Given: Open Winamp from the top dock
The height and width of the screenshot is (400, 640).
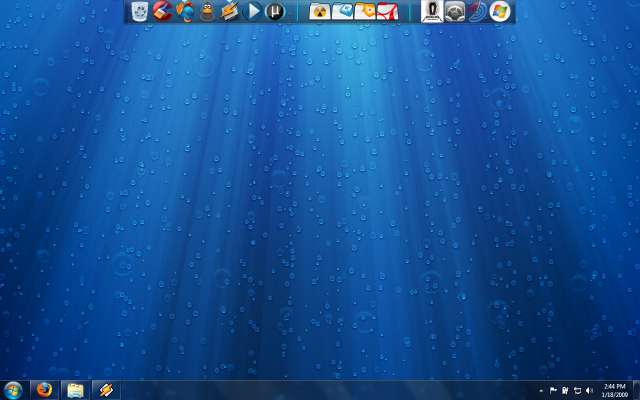Looking at the screenshot, I should pyautogui.click(x=230, y=11).
